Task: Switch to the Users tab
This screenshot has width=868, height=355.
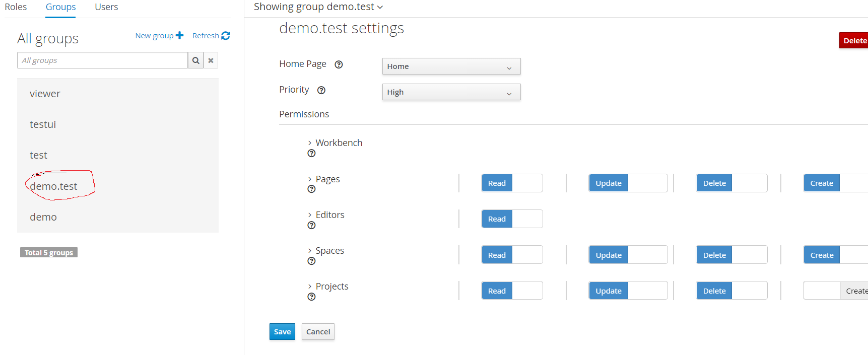Action: (x=106, y=7)
